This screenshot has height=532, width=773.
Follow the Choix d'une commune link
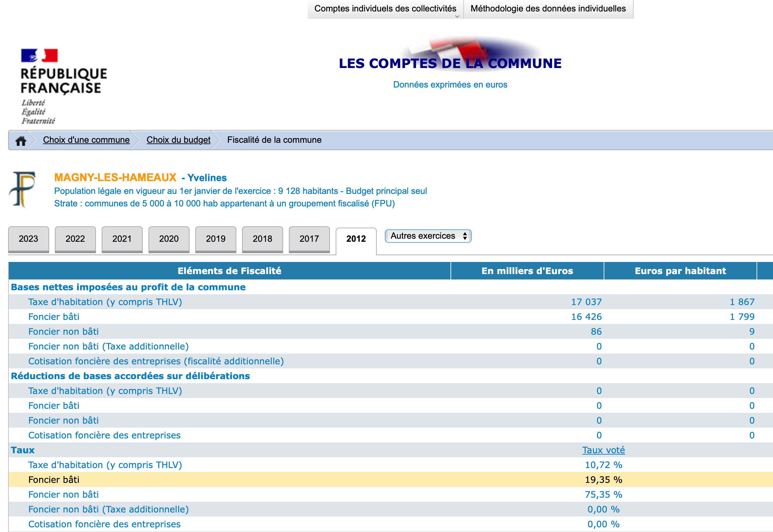[86, 140]
